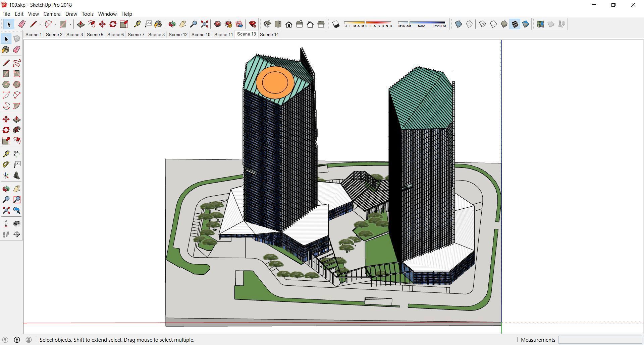644x345 pixels.
Task: Expand the Line tool dropdown arrow
Action: pos(40,24)
